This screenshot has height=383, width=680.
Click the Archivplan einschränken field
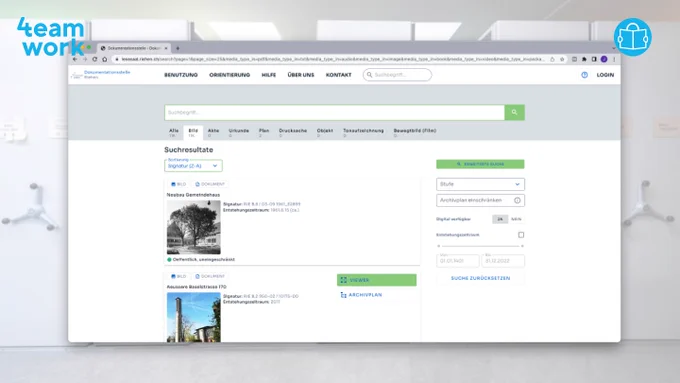click(x=480, y=200)
